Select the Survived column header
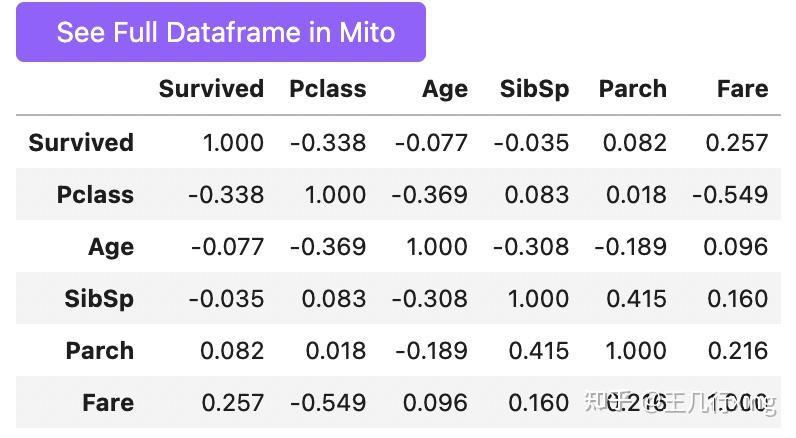Screen dimensions: 796x438 point(211,89)
